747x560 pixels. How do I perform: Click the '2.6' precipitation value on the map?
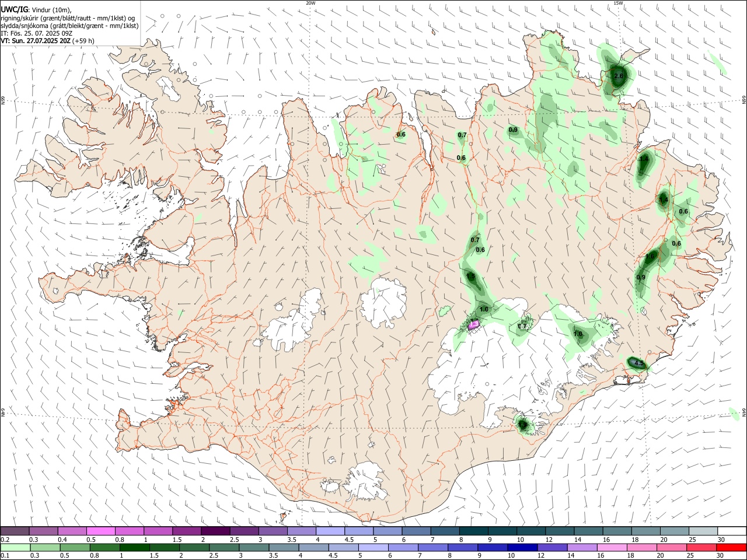[619, 76]
